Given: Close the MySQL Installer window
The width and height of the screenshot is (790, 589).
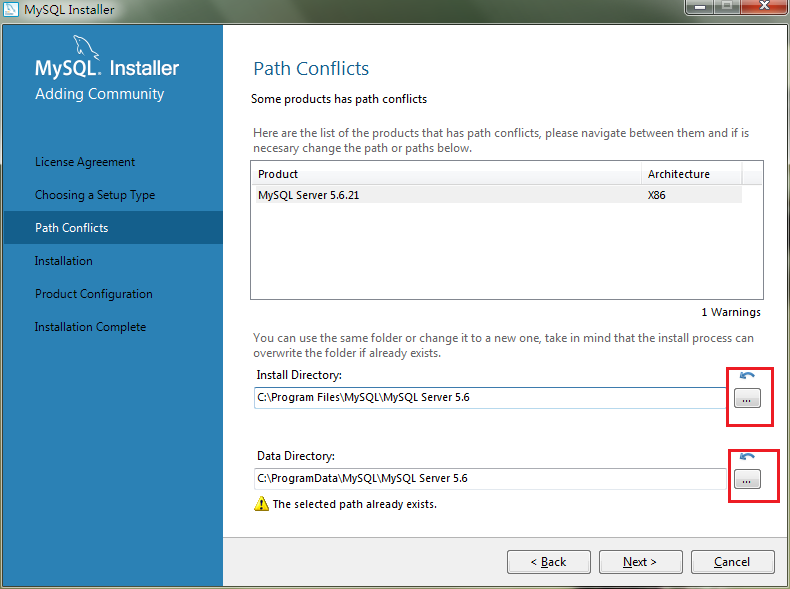Looking at the screenshot, I should 763,8.
